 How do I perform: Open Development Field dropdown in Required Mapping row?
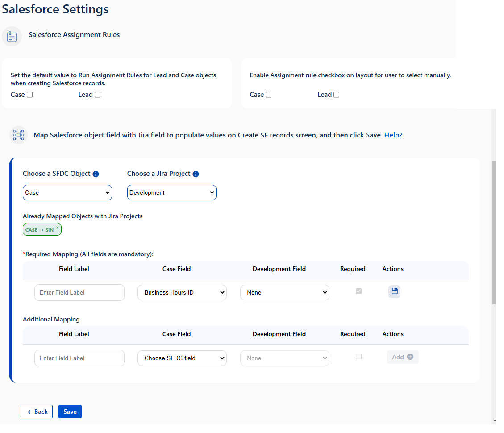click(285, 292)
